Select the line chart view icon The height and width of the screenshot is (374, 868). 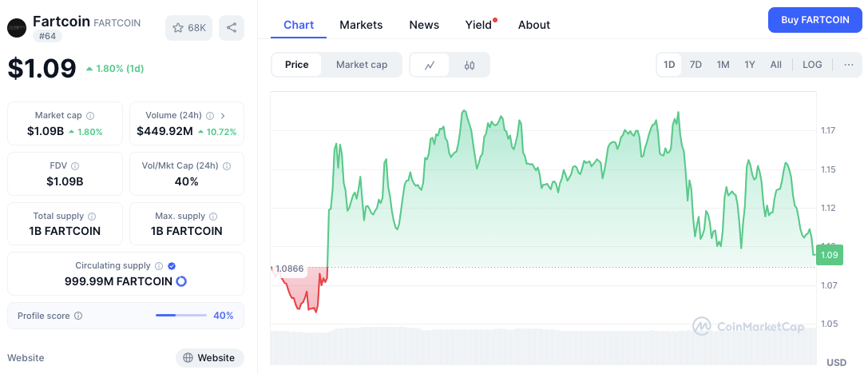coord(430,65)
